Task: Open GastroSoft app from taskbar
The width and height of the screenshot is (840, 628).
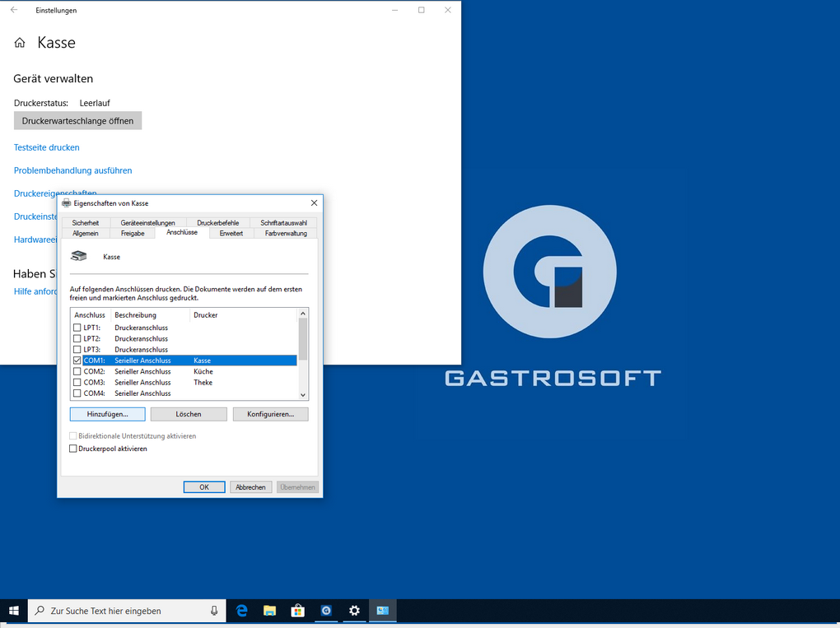Action: [326, 611]
